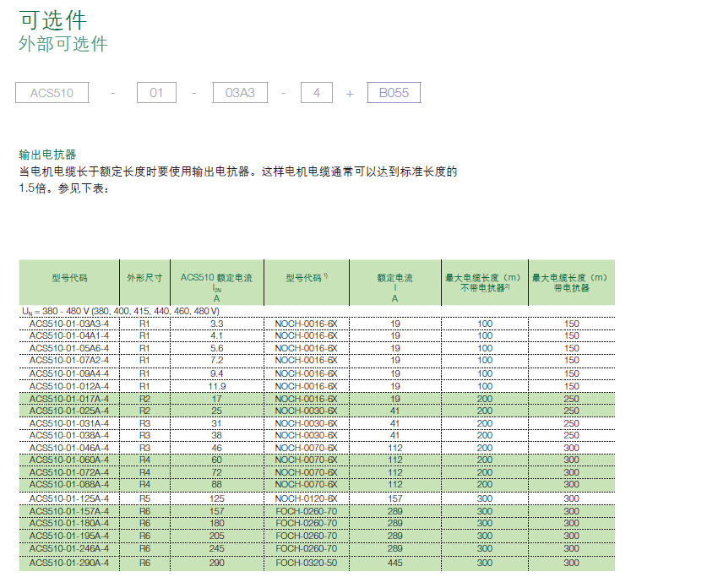Select the UN = 380 - 480 V row
The height and width of the screenshot is (588, 718).
point(317,312)
